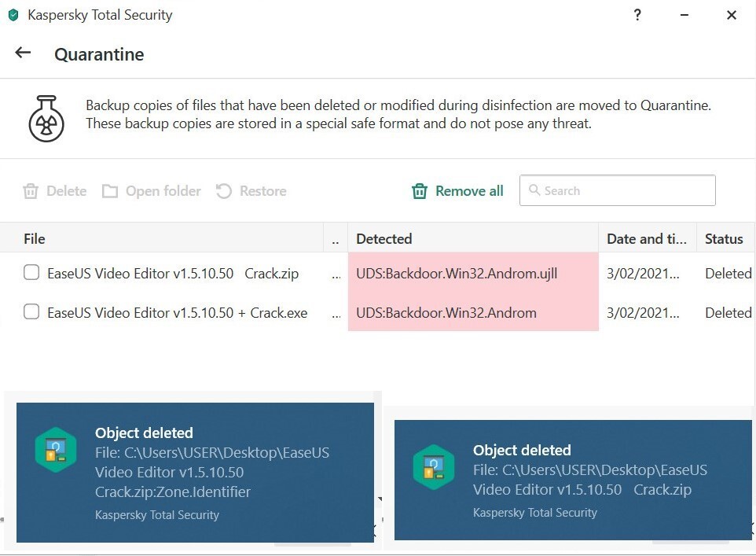Click the Delete button in toolbar

(66, 191)
